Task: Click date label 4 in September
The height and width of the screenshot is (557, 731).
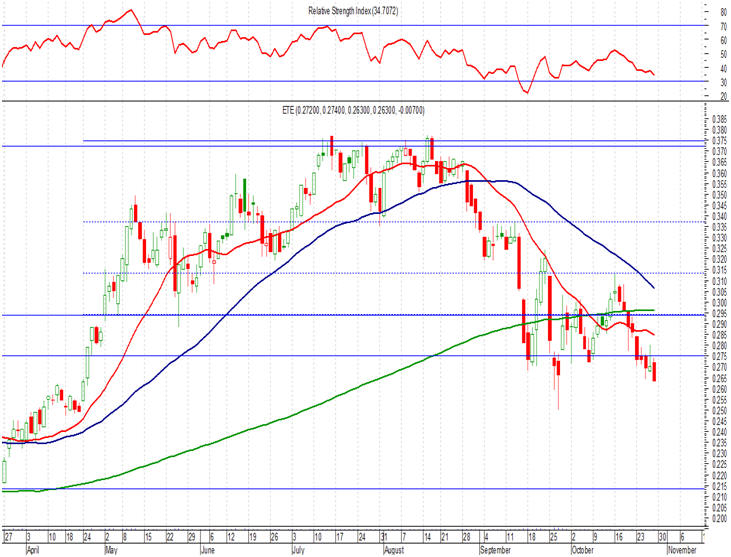Action: 486,537
